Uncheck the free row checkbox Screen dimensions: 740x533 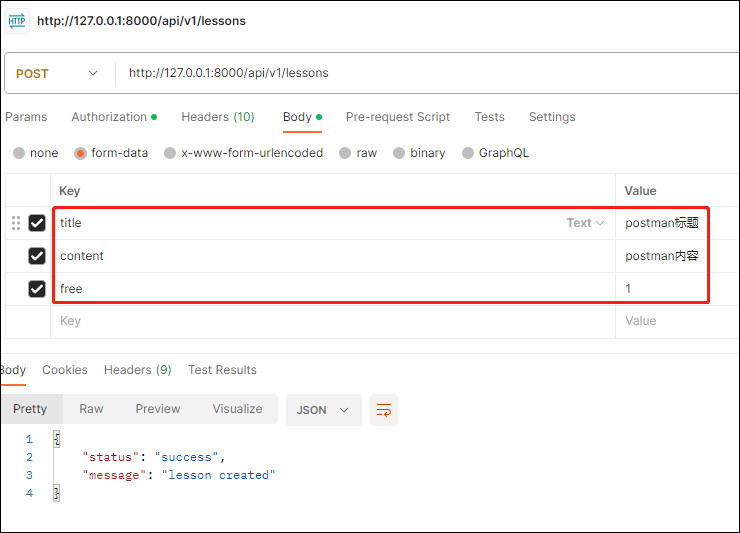coord(37,289)
